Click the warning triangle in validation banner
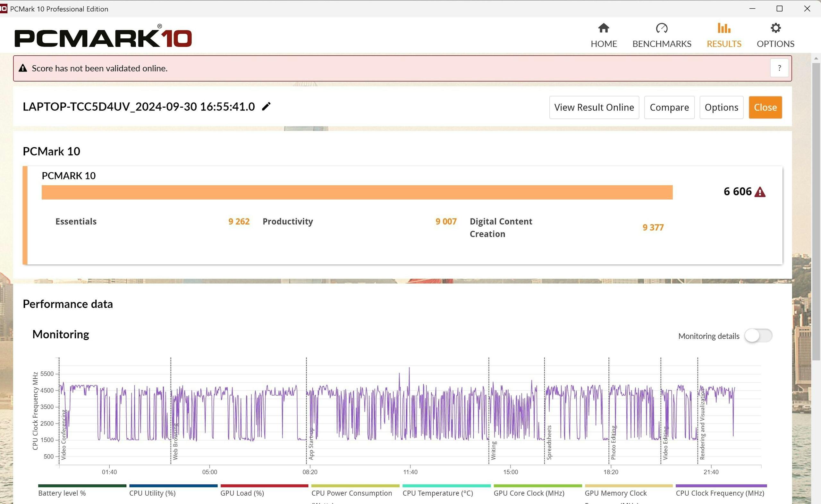This screenshot has height=504, width=821. click(23, 68)
